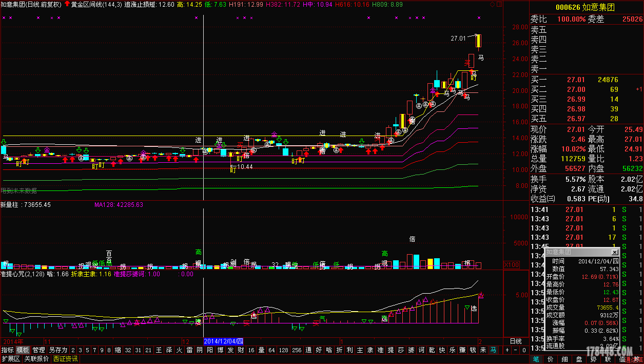Open the 日线 period selector
Image resolution: width=644 pixels, height=364 pixels.
tap(515, 341)
